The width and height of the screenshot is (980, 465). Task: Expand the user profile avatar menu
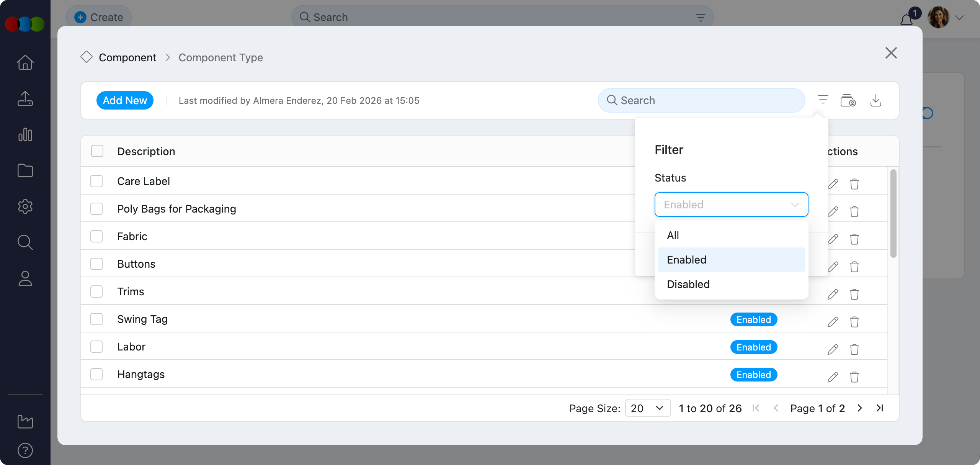(x=939, y=18)
